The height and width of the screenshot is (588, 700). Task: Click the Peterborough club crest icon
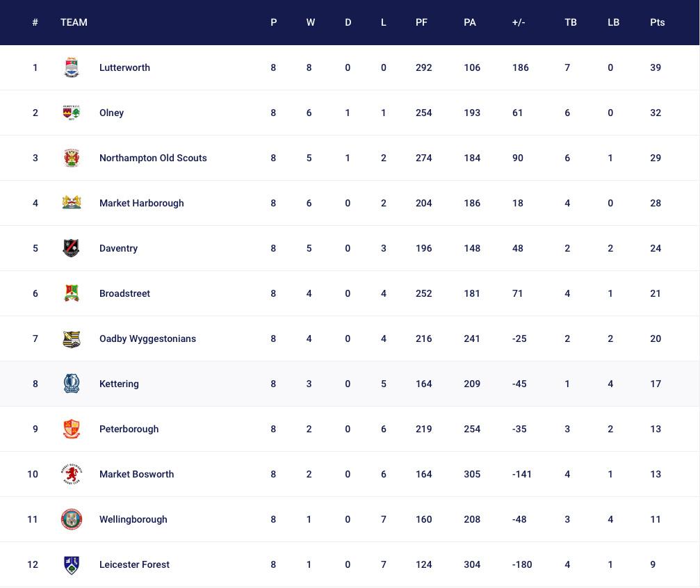coord(72,429)
